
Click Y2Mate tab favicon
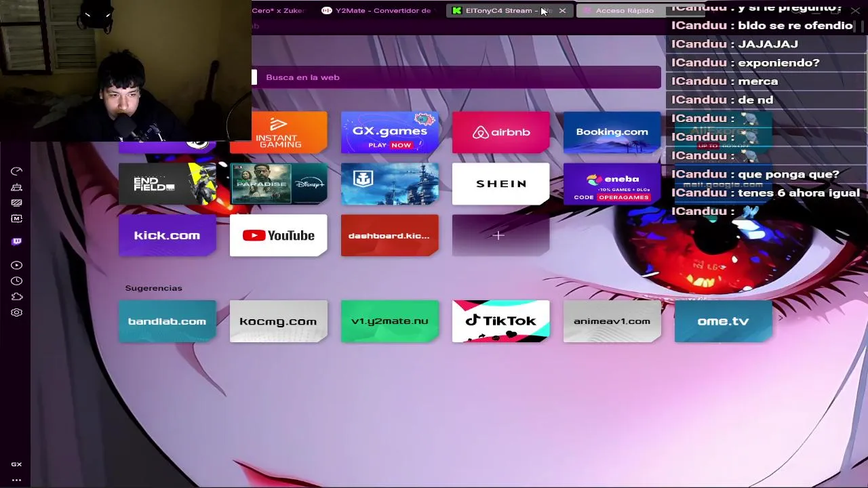326,11
